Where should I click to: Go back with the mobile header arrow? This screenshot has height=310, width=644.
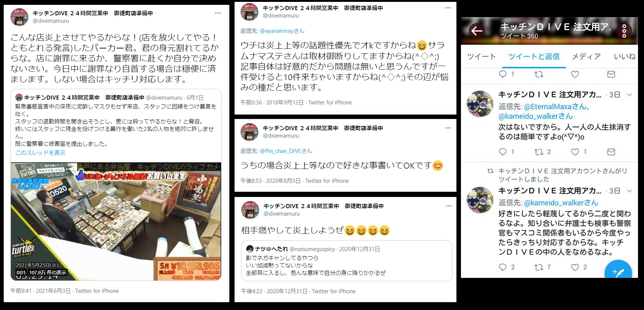[x=477, y=31]
